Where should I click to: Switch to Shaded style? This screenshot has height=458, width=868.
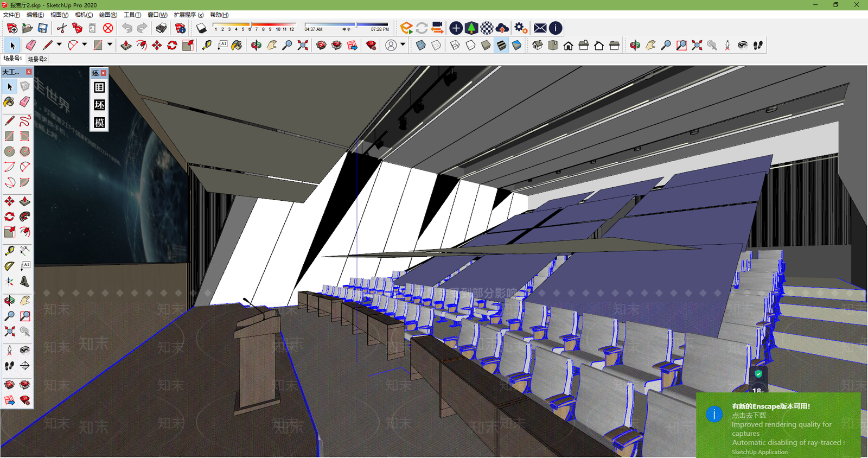coord(486,45)
